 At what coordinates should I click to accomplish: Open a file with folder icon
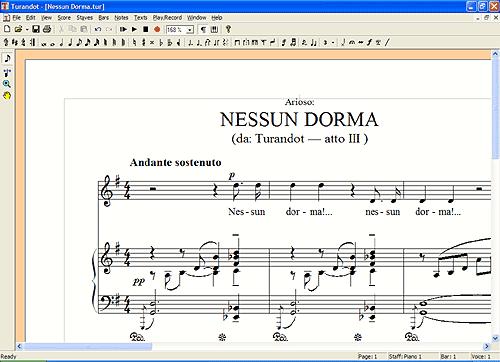pos(18,29)
